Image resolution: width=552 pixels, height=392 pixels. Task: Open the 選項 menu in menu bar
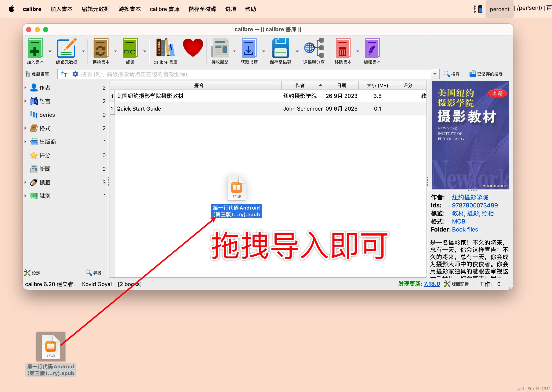tap(230, 9)
